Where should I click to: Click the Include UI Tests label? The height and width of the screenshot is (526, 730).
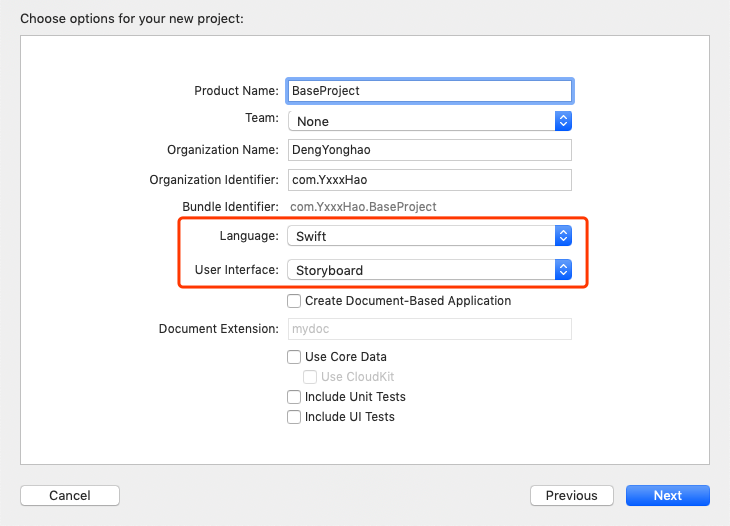tap(350, 417)
